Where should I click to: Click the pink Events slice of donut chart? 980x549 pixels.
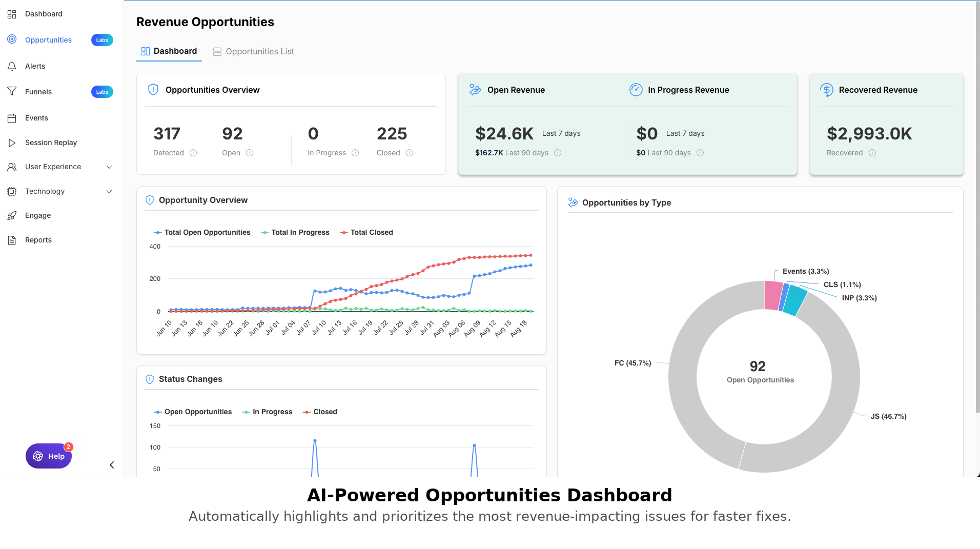pyautogui.click(x=772, y=295)
